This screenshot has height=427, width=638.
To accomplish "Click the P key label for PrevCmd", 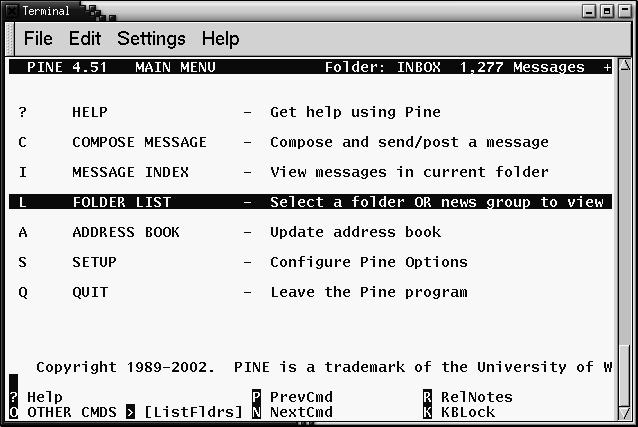I will click(256, 397).
